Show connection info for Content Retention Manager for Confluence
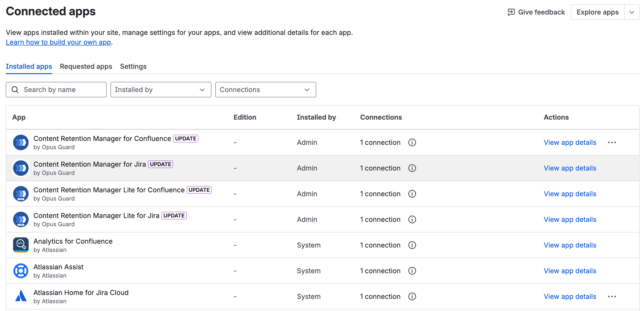 [x=412, y=142]
